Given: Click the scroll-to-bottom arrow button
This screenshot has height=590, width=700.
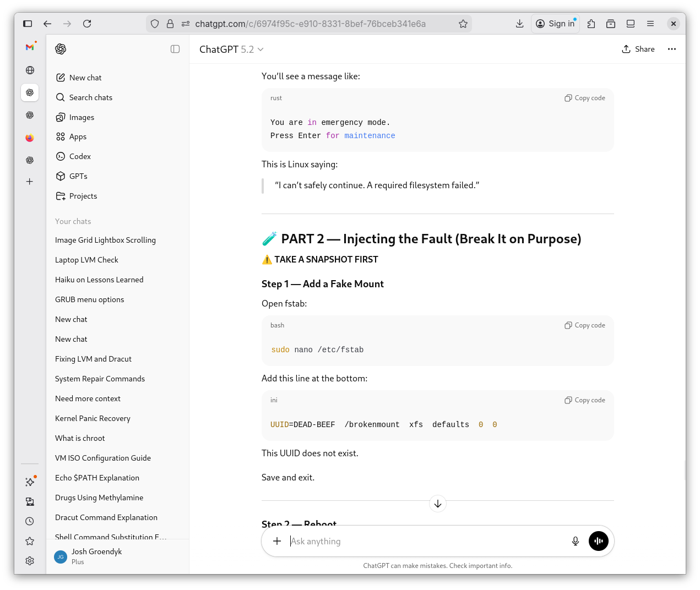Looking at the screenshot, I should click(437, 504).
